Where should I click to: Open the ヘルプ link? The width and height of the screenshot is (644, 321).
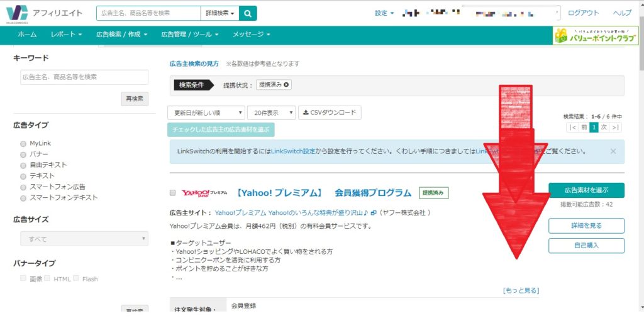622,13
